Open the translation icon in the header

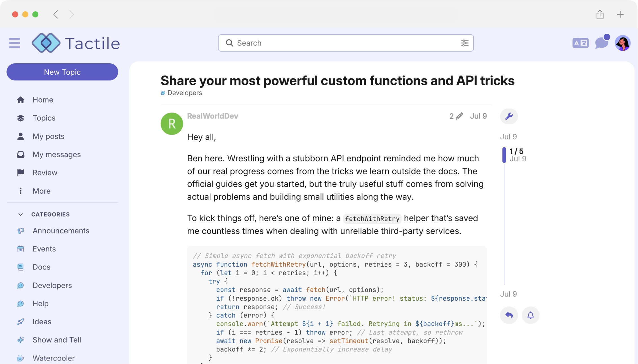(580, 43)
